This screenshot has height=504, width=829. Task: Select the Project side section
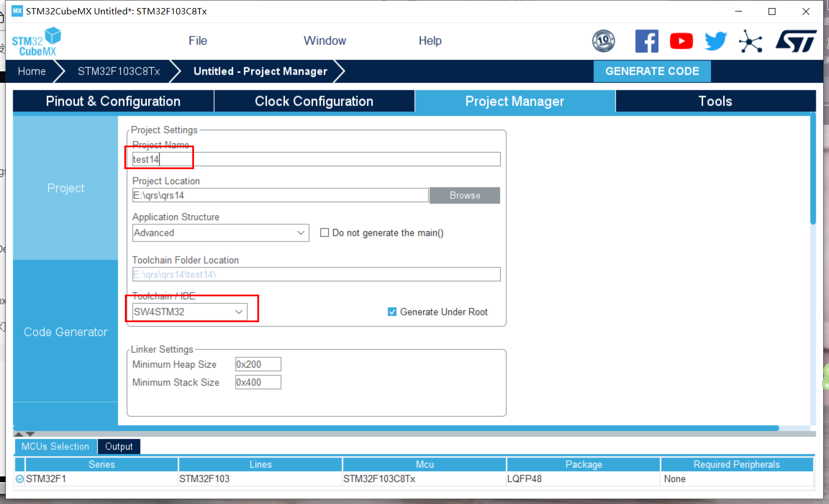coord(66,188)
